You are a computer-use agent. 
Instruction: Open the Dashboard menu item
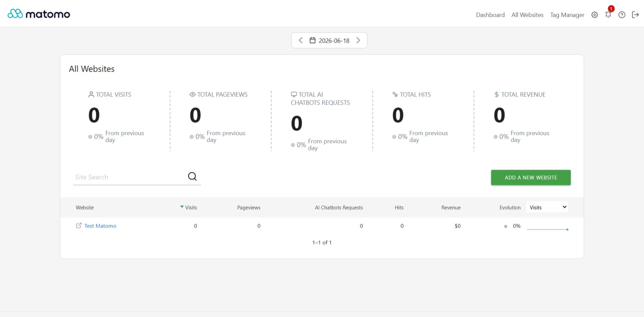click(x=490, y=15)
